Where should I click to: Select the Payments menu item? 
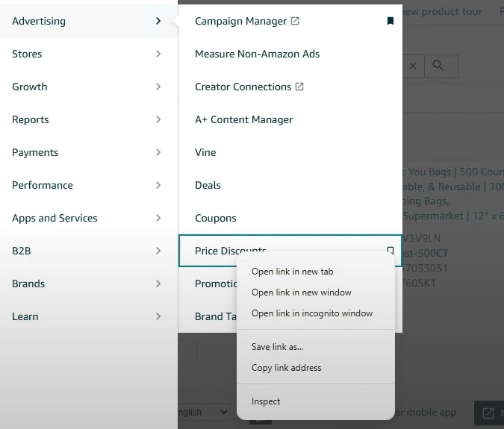[35, 152]
